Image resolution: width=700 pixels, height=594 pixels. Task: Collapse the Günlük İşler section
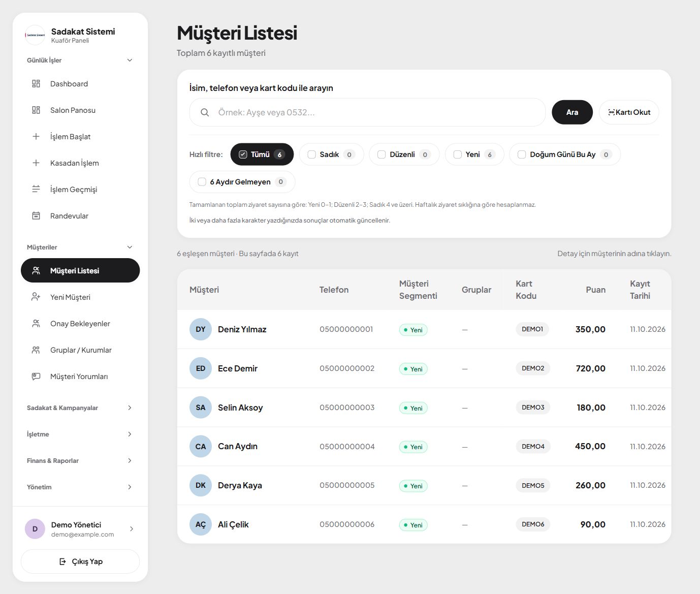[x=80, y=60]
